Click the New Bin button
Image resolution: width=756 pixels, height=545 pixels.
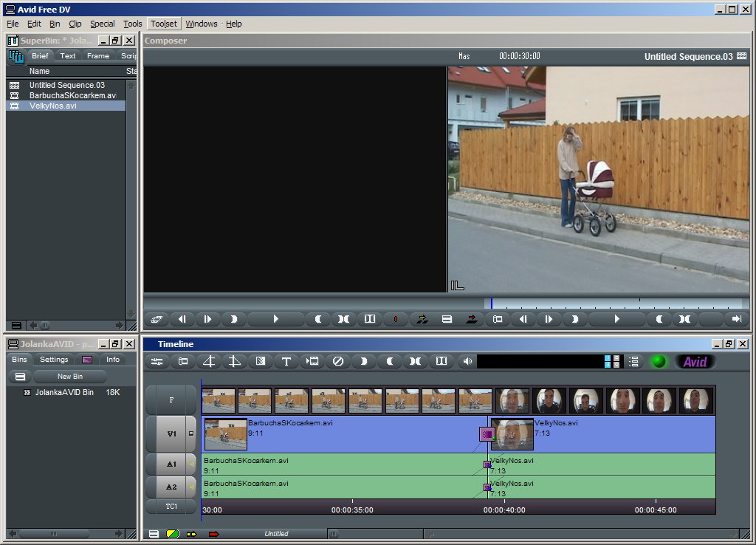[x=70, y=376]
